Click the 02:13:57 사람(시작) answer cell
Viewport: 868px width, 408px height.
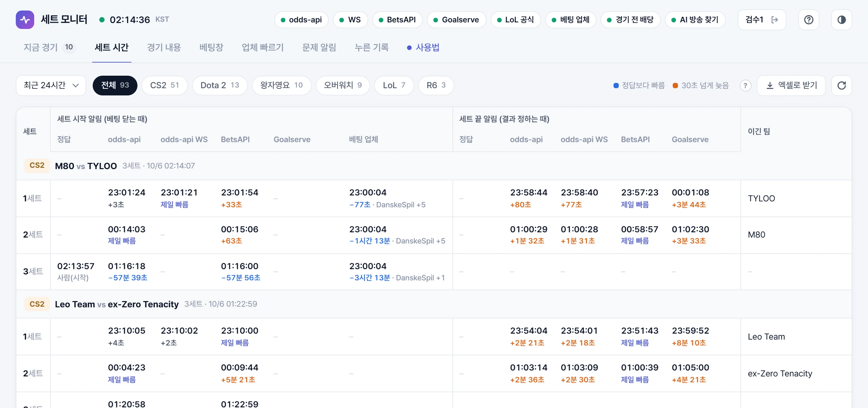[x=76, y=271]
